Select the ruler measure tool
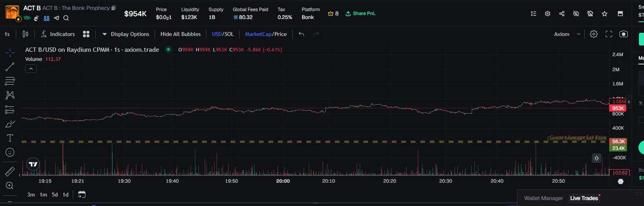The image size is (644, 206). (10, 171)
